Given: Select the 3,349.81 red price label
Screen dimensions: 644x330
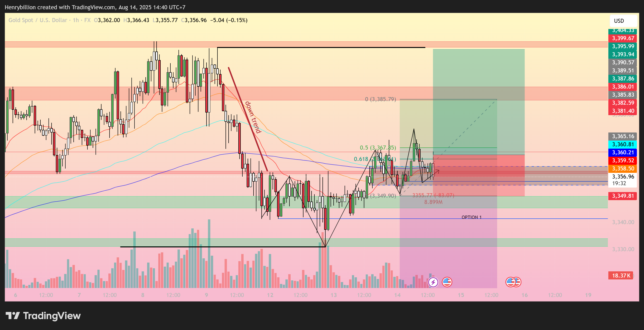Looking at the screenshot, I should (x=623, y=196).
